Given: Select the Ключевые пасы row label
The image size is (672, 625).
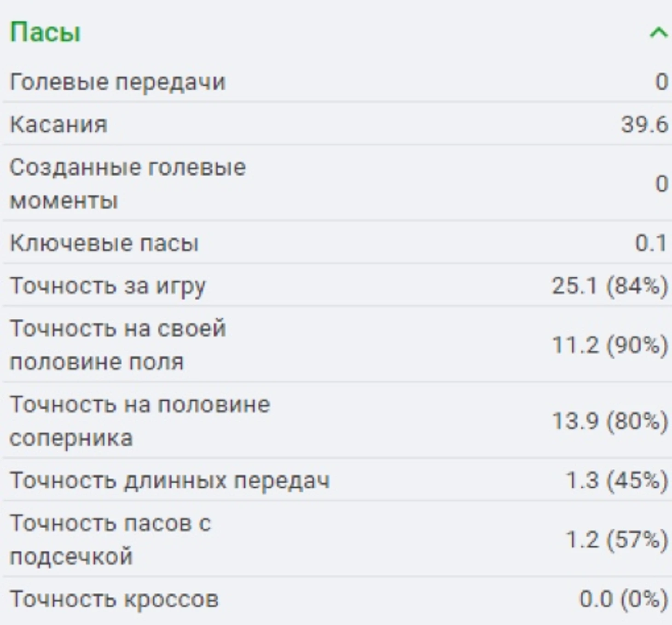Looking at the screenshot, I should click(x=104, y=243).
